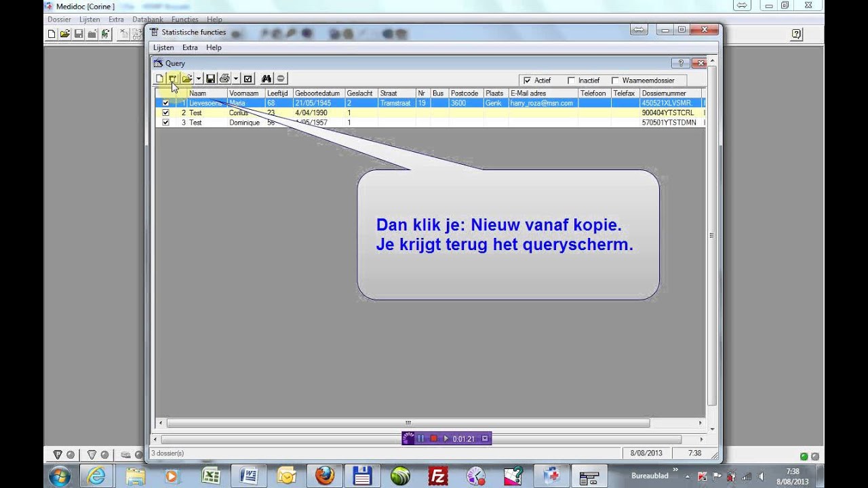Click New document icon in Medidoc main toolbar

52,34
